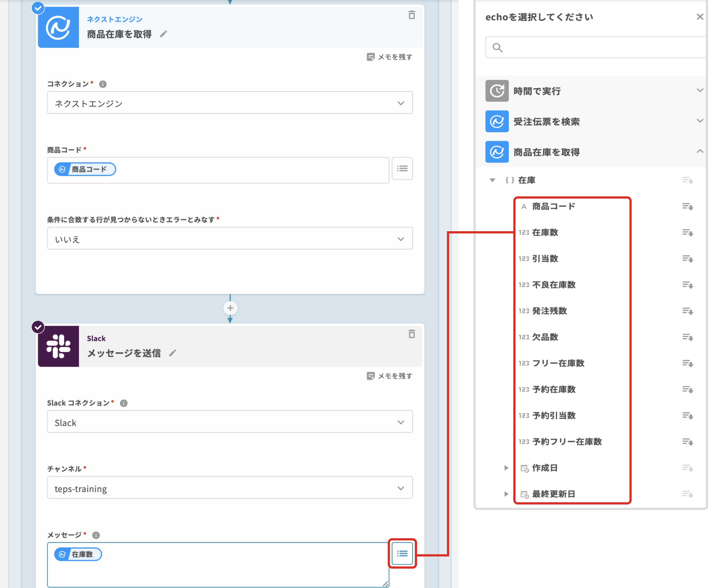Open ネクストエンジン connection dropdown

pyautogui.click(x=230, y=103)
